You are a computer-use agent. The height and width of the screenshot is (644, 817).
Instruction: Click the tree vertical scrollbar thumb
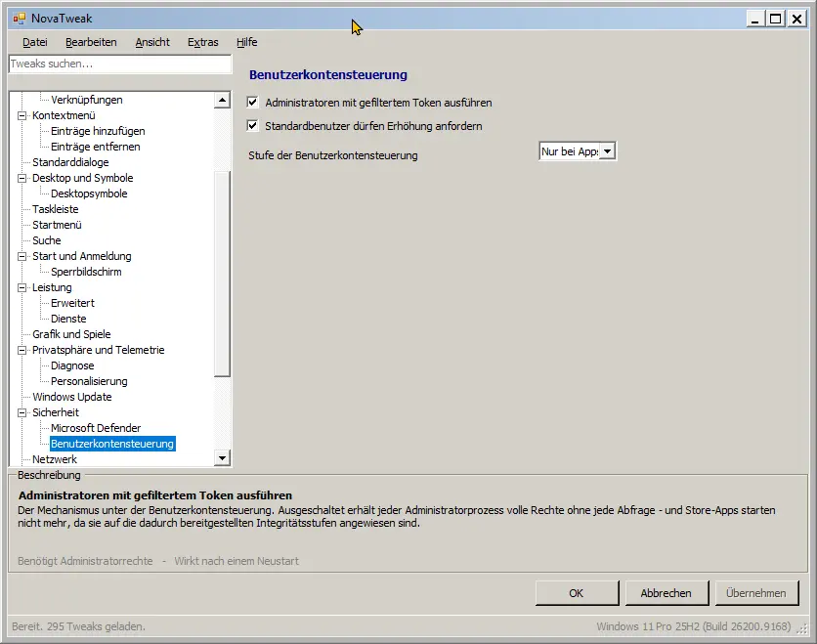tap(223, 273)
